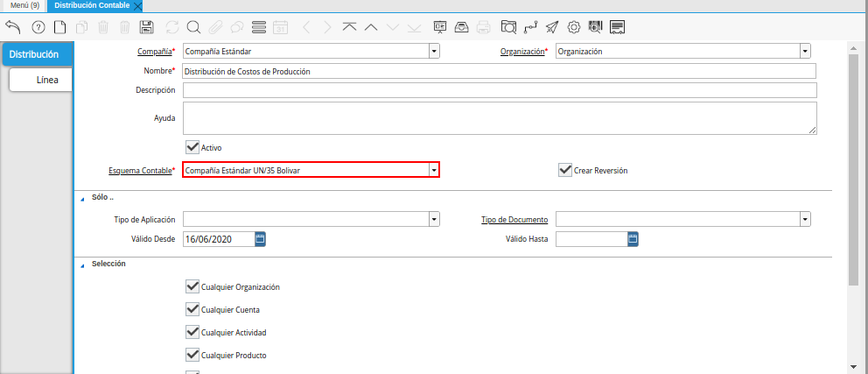Select the Distribución Contable window tab
Image resolution: width=868 pixels, height=374 pixels.
92,5
